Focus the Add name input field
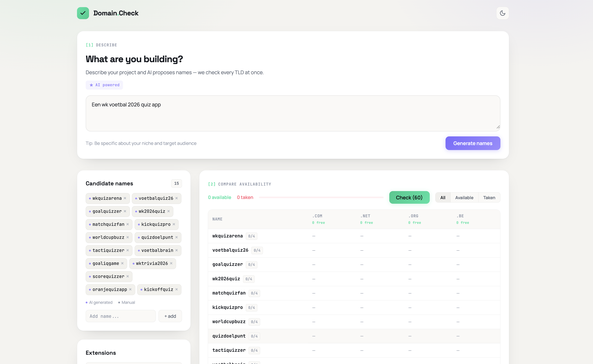593x364 pixels. [121, 316]
